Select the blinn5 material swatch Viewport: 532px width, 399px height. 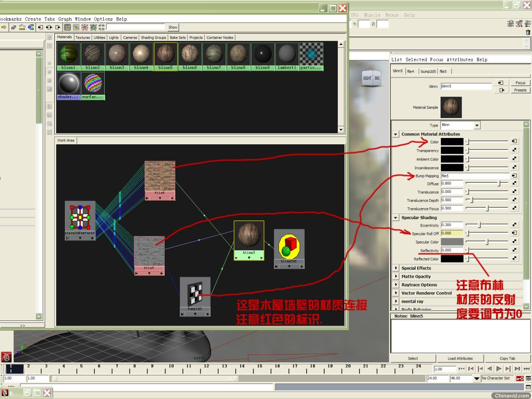pyautogui.click(x=165, y=56)
